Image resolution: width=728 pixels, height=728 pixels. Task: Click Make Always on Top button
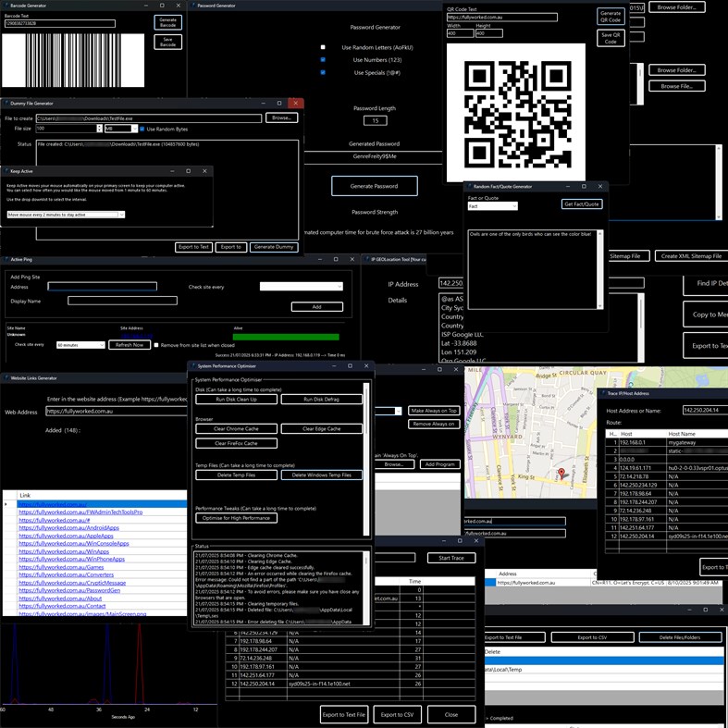click(434, 411)
